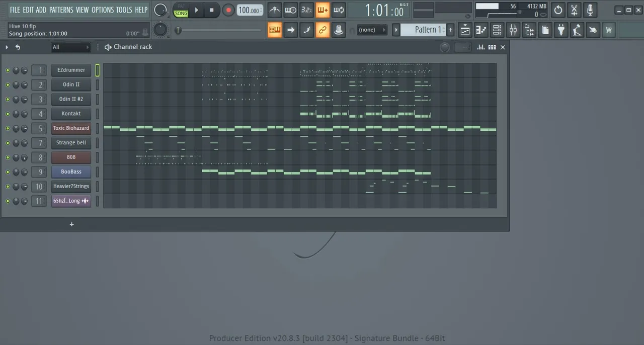This screenshot has height=345, width=644.
Task: Adjust the main volume knob
Action: pyautogui.click(x=160, y=10)
